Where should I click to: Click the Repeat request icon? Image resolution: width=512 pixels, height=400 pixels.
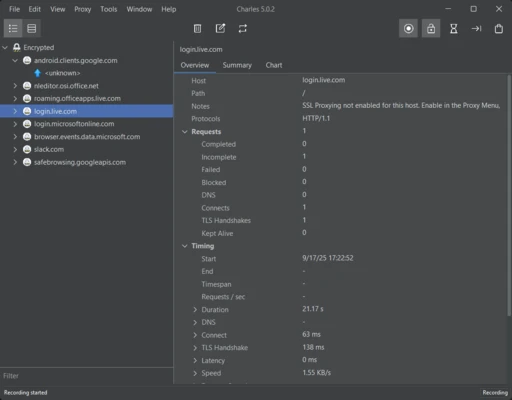[x=243, y=28]
